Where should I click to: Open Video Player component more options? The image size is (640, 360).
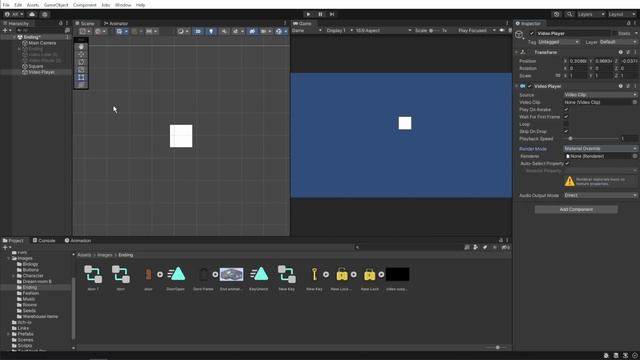(x=635, y=86)
